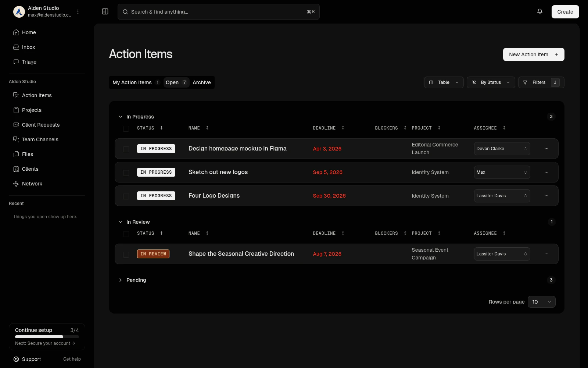Check the Four Logo Designs row
Image resolution: width=588 pixels, height=368 pixels.
tap(126, 197)
